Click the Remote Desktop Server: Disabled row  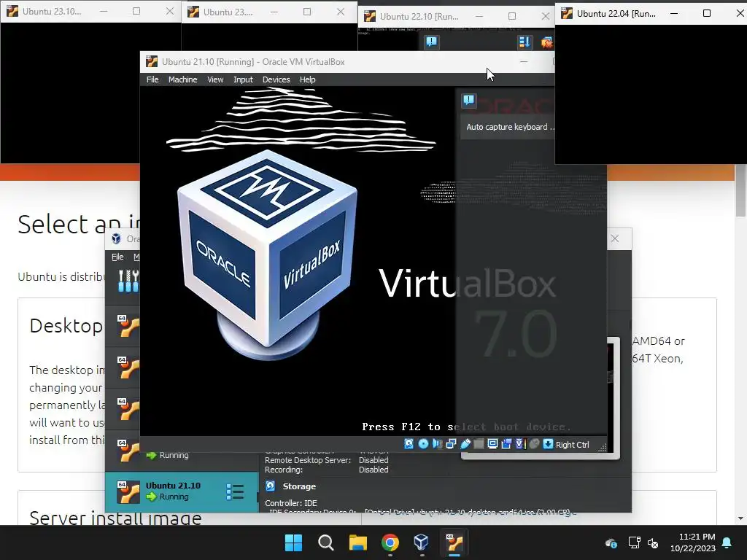[x=326, y=460]
